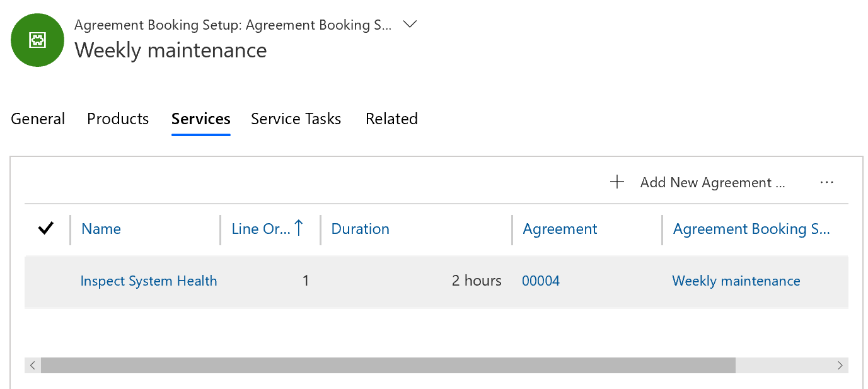Open Agreement Booking Setup column header menu
This screenshot has width=868, height=389.
(751, 229)
